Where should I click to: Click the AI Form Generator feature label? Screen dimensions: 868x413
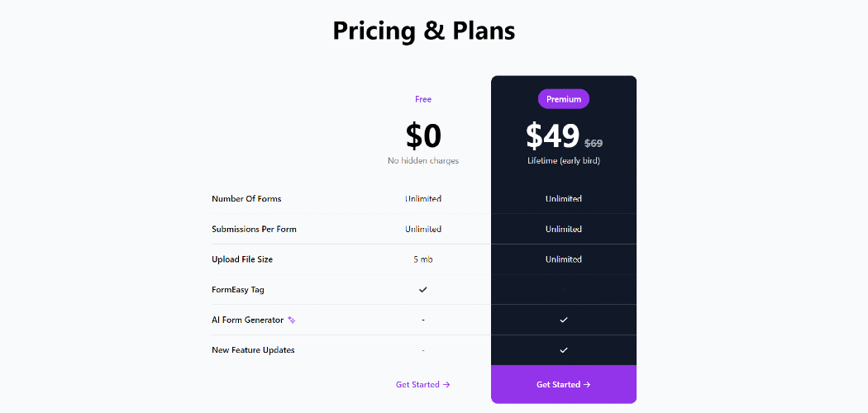[x=247, y=320]
